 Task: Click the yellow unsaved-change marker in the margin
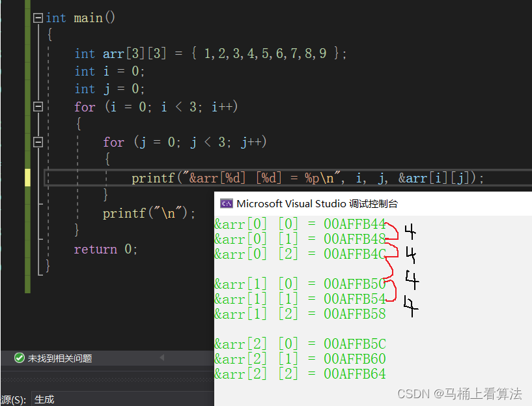(27, 177)
